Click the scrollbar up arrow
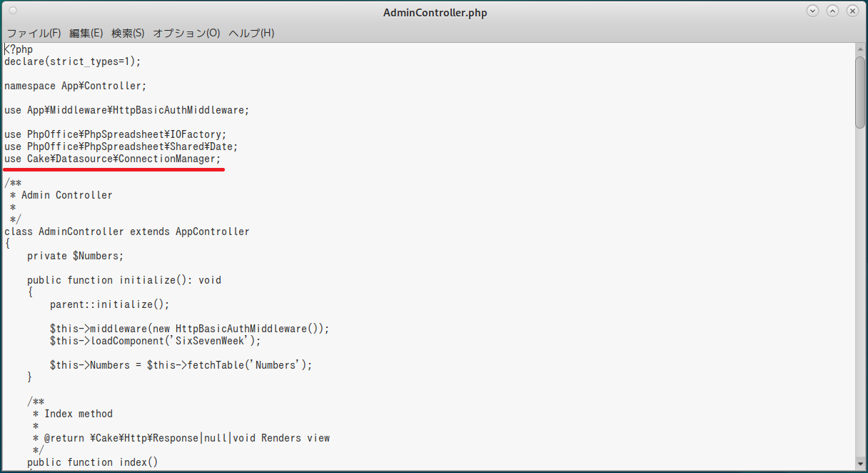 point(860,49)
